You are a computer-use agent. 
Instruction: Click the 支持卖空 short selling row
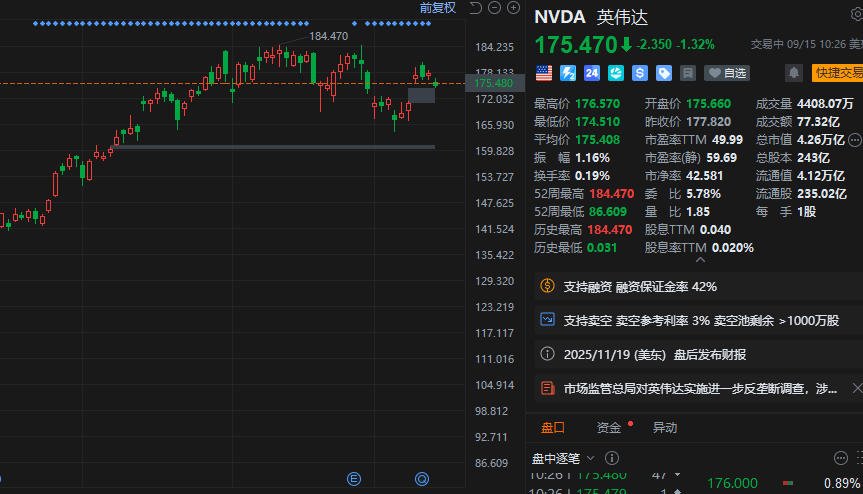pyautogui.click(x=699, y=320)
